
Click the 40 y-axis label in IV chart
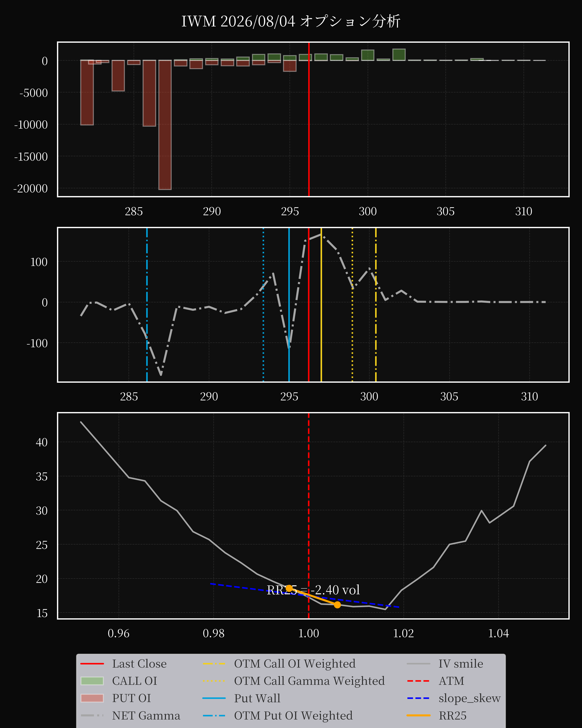point(41,442)
